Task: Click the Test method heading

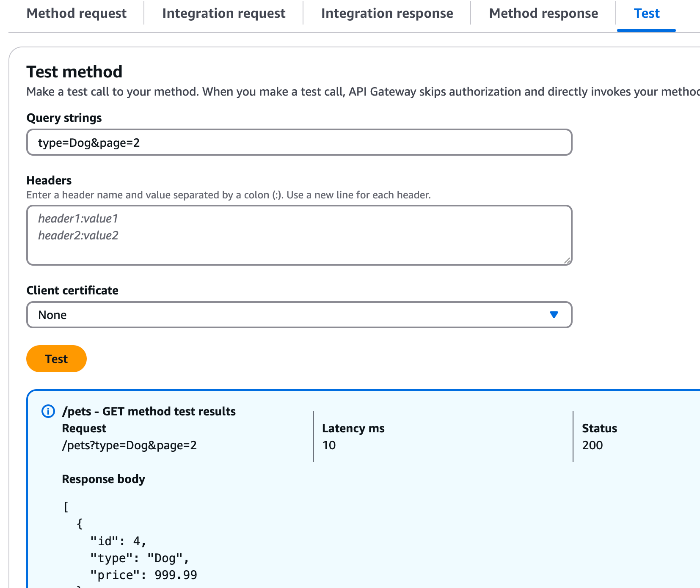Action: 74,71
